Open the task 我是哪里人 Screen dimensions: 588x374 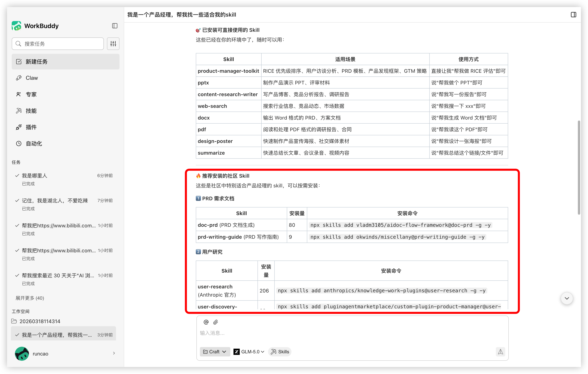pyautogui.click(x=35, y=176)
